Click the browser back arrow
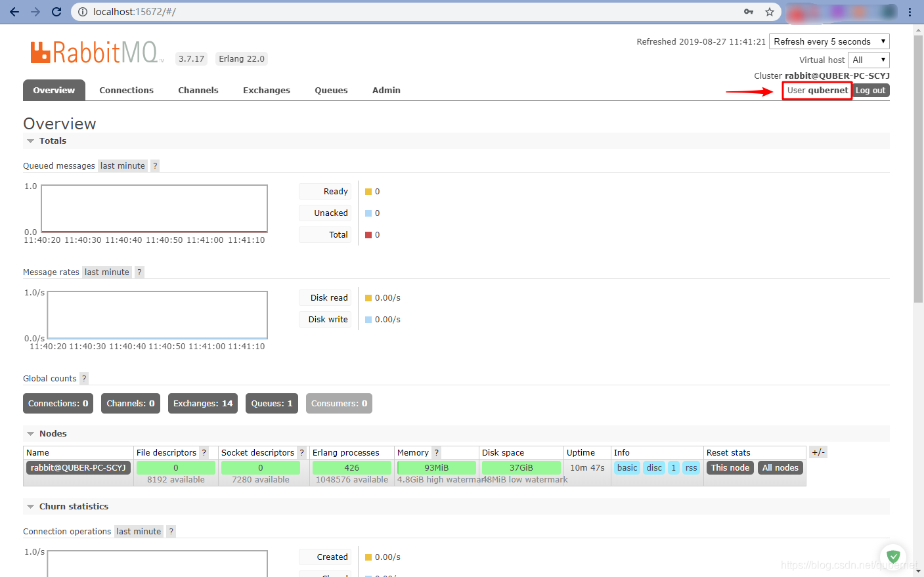Image resolution: width=924 pixels, height=577 pixels. [14, 12]
